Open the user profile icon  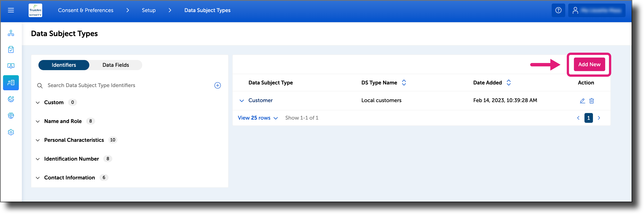point(575,10)
